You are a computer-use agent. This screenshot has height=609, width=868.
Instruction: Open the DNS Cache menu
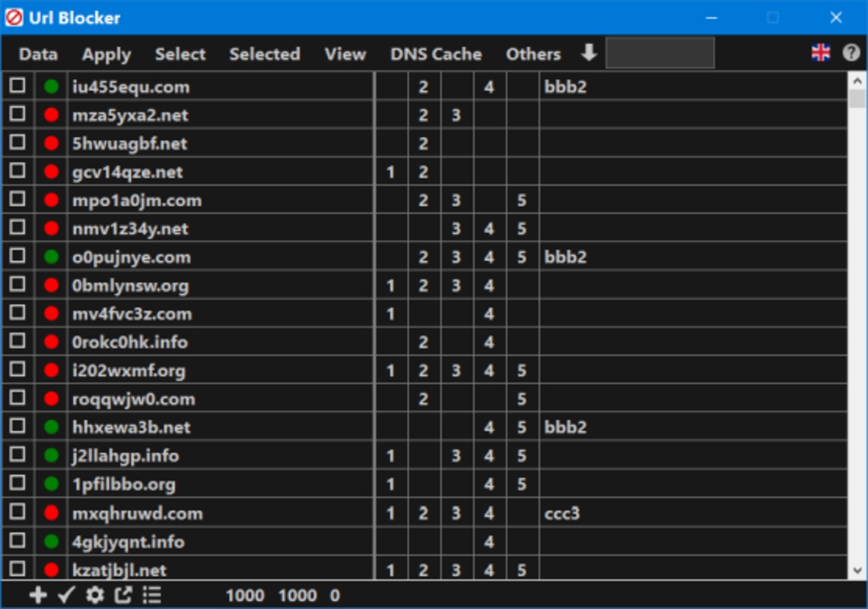[436, 54]
